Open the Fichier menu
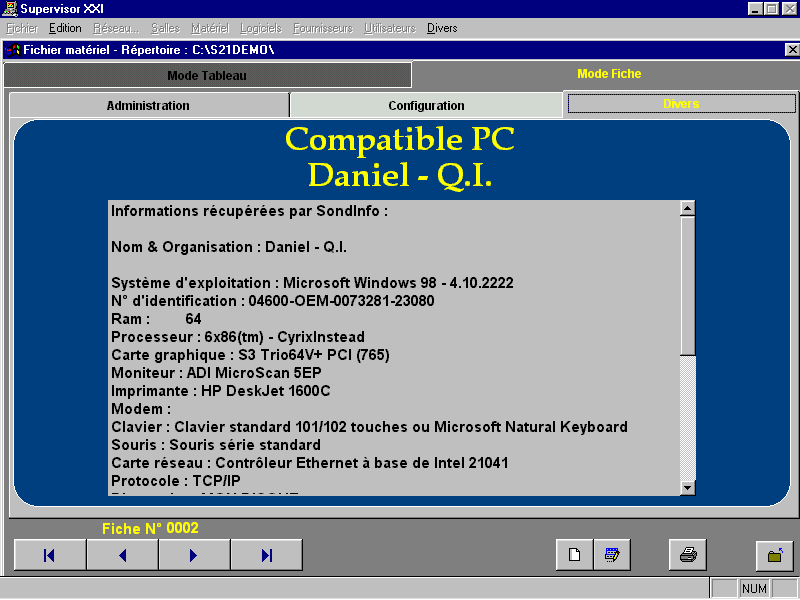 tap(22, 29)
